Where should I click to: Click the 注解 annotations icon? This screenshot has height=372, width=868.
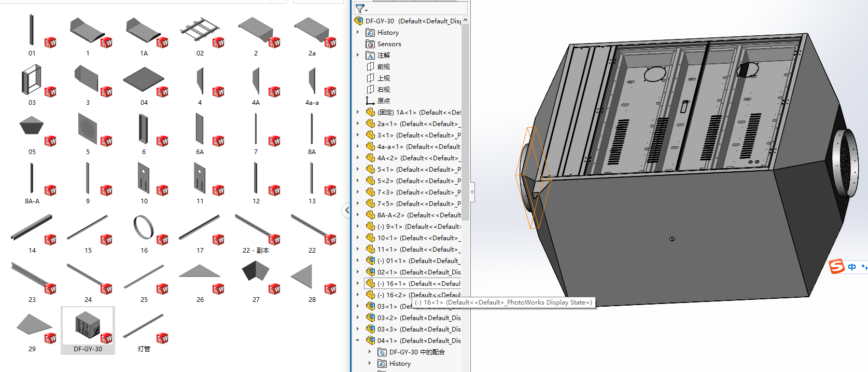(370, 56)
